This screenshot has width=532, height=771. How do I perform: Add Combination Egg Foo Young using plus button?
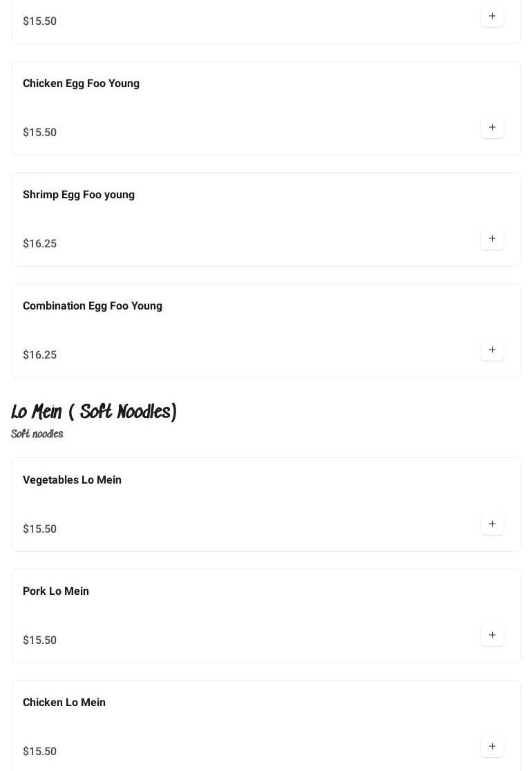point(492,350)
